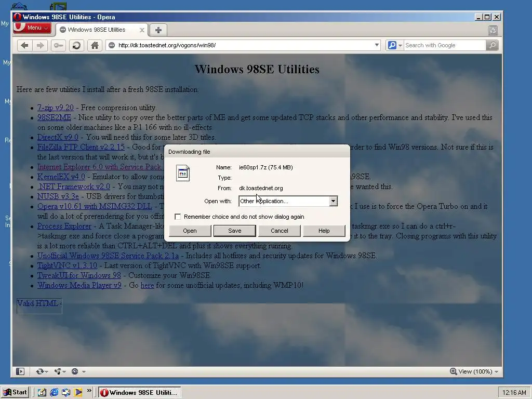Click the 12:16 AM taskbar clock
Image resolution: width=532 pixels, height=399 pixels.
click(x=514, y=393)
